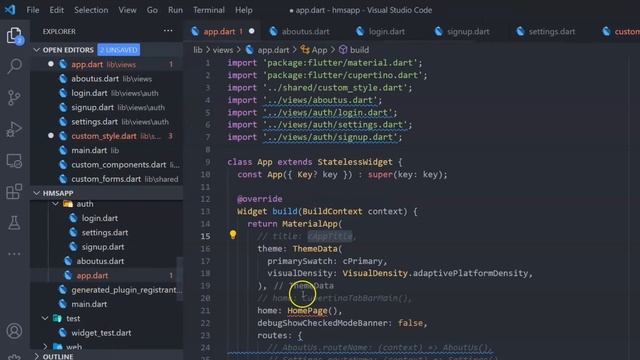Open the View menu
The height and width of the screenshot is (360, 640).
tap(127, 10)
